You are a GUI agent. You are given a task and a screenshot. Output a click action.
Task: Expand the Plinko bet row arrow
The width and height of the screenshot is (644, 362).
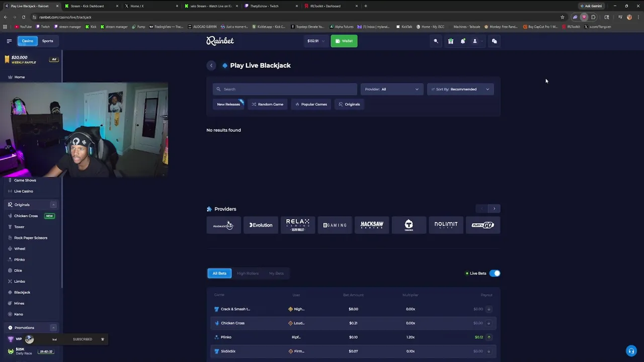coord(489,337)
